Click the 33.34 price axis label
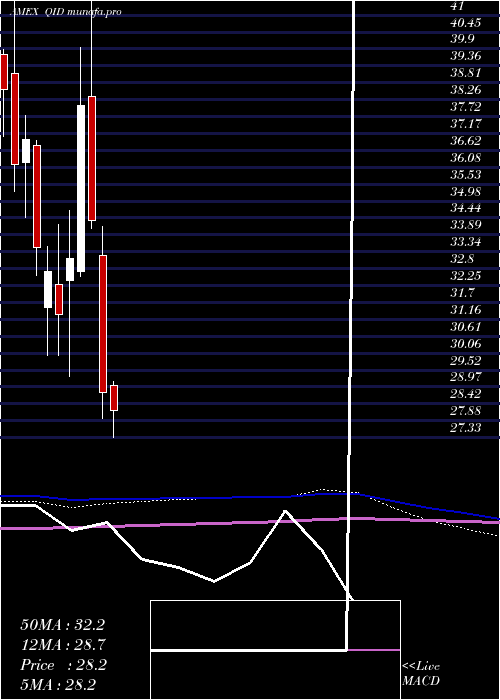The image size is (500, 700). point(466,242)
